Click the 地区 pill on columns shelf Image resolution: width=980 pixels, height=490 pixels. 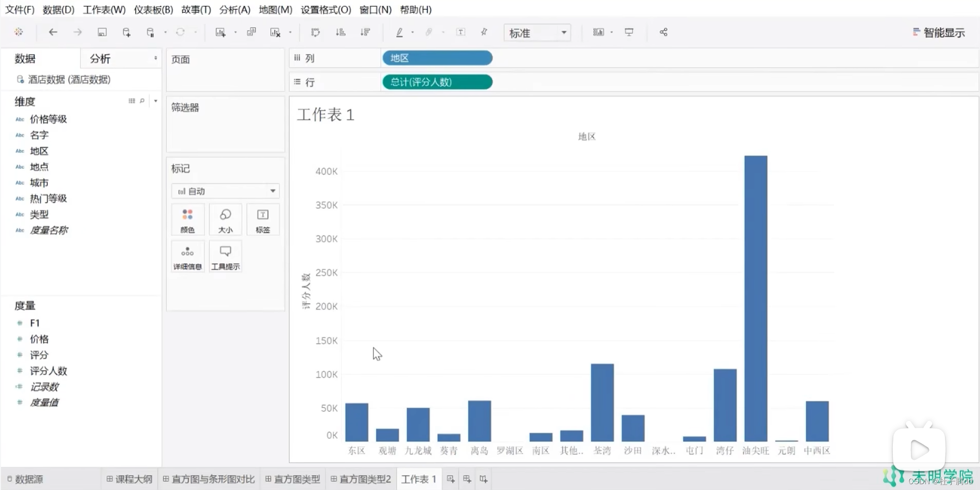437,58
